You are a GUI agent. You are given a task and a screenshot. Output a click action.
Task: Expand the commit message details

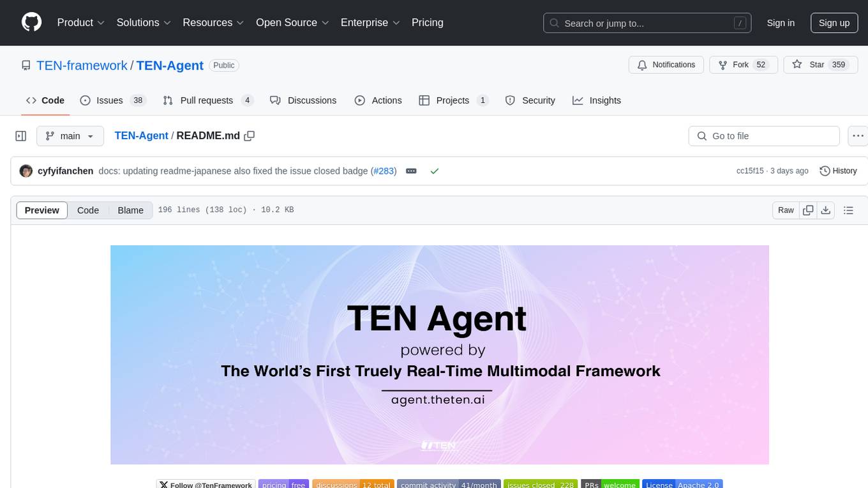click(x=412, y=171)
